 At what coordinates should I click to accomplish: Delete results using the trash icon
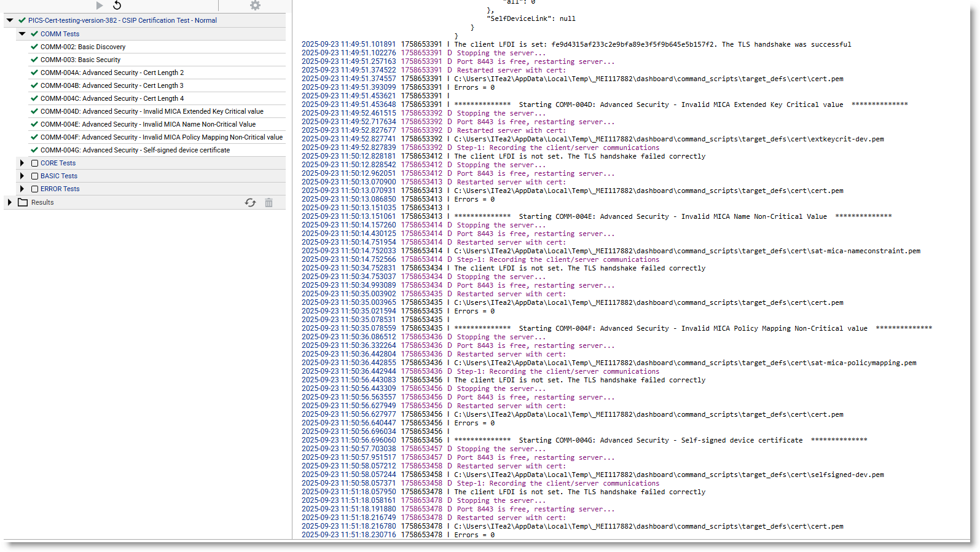coord(269,202)
